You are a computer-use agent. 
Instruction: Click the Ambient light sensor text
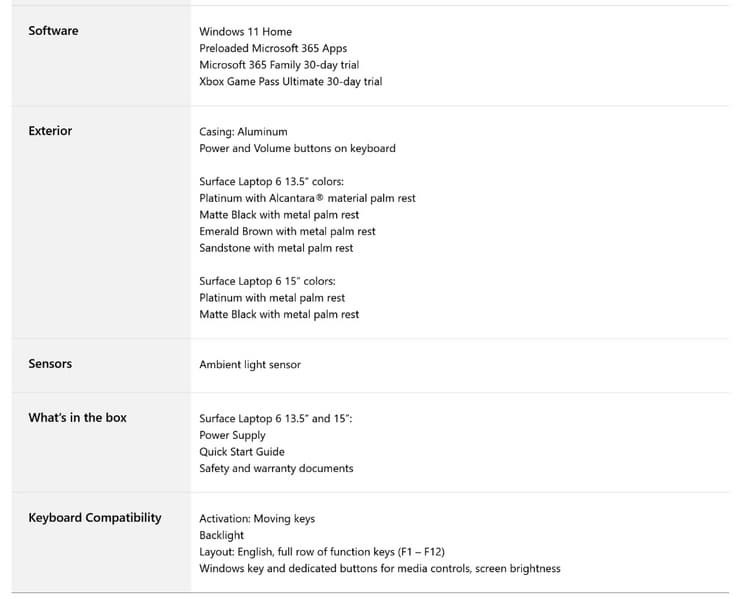(249, 365)
